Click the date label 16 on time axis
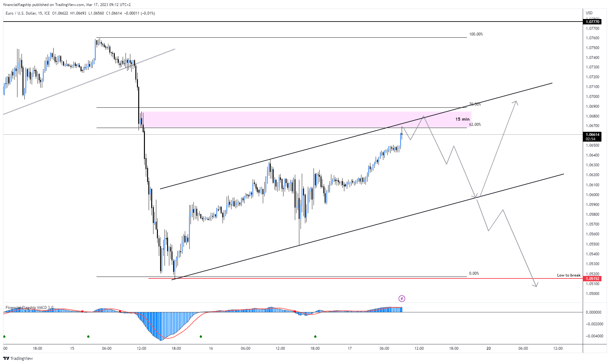The image size is (610, 364). pyautogui.click(x=211, y=348)
